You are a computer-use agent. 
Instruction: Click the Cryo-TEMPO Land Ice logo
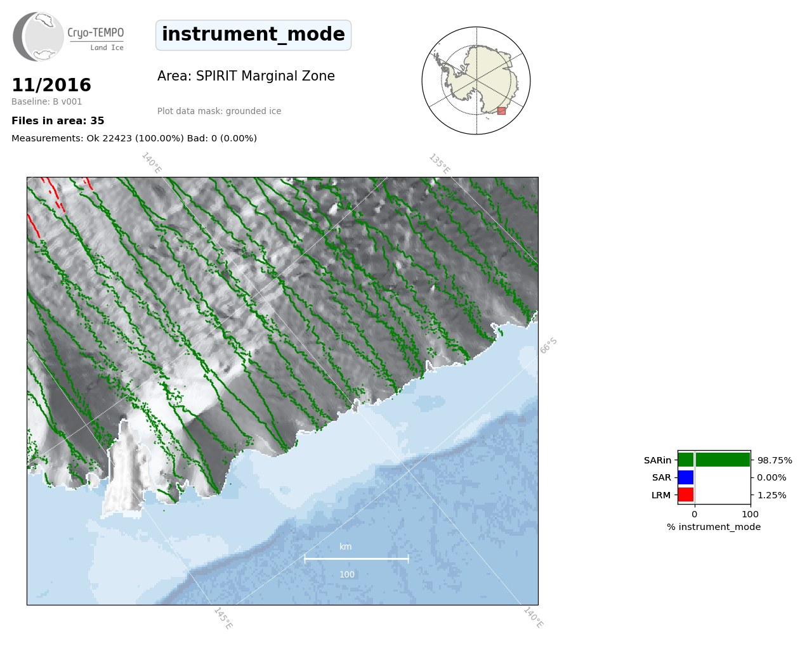[x=69, y=37]
